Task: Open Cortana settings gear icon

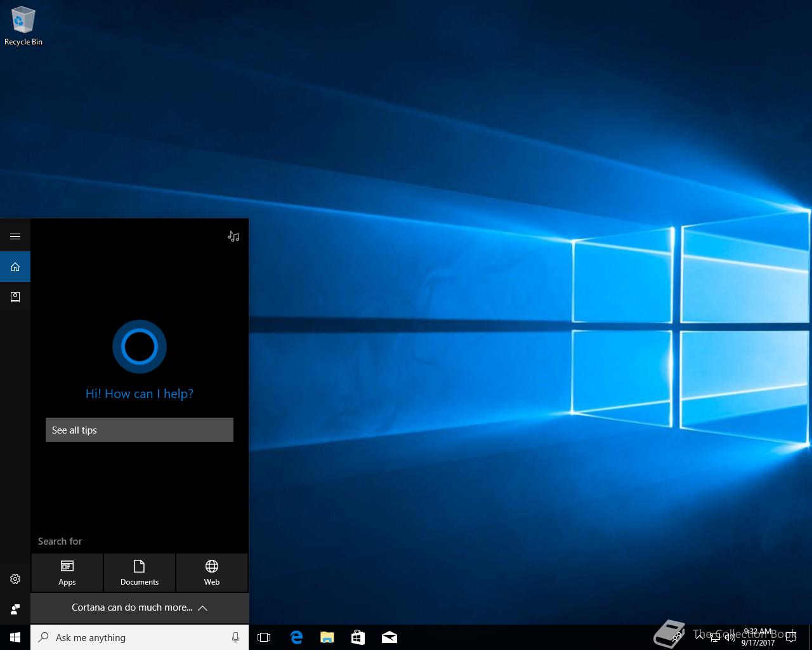Action: click(x=15, y=579)
